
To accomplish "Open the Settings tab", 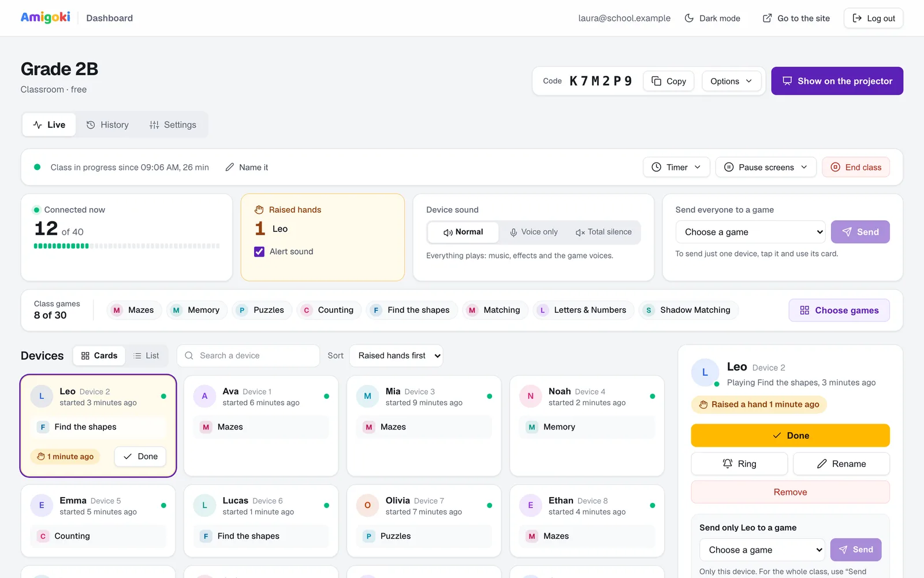I will [173, 125].
